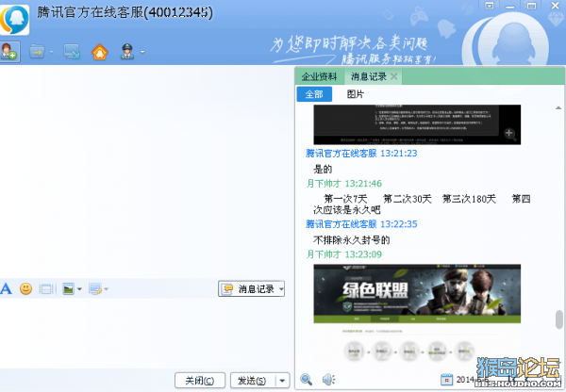Click the message text 是的
This screenshot has width=566, height=392.
(323, 169)
